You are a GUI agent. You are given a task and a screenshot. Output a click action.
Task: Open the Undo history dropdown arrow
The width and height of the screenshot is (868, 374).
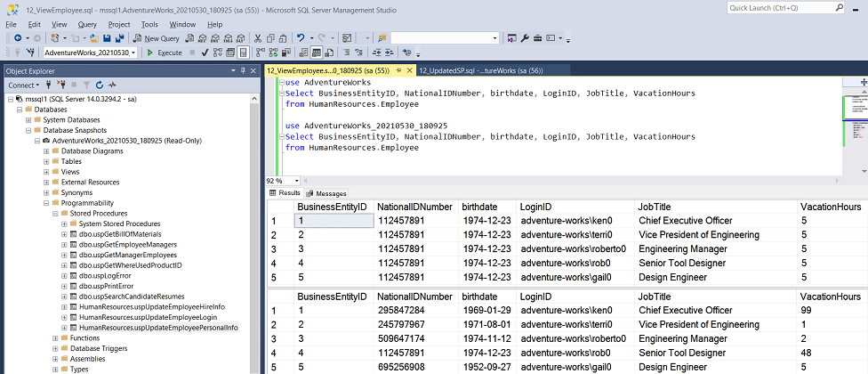tap(311, 38)
